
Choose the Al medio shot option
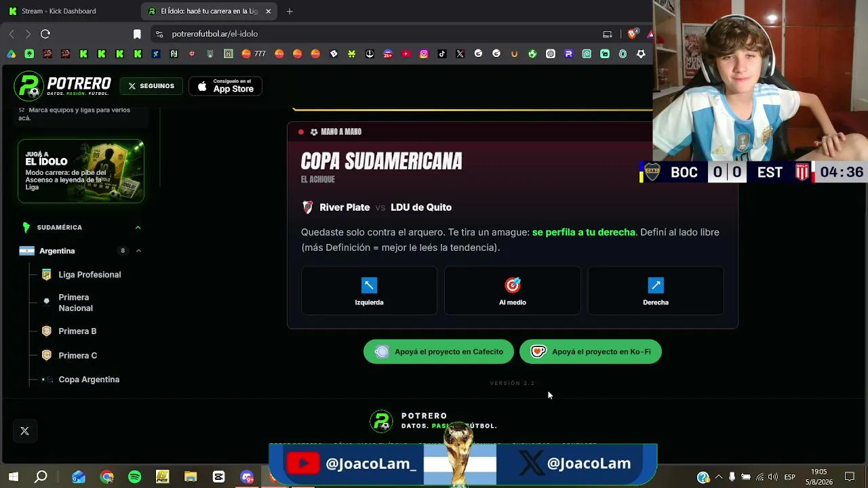pos(513,291)
